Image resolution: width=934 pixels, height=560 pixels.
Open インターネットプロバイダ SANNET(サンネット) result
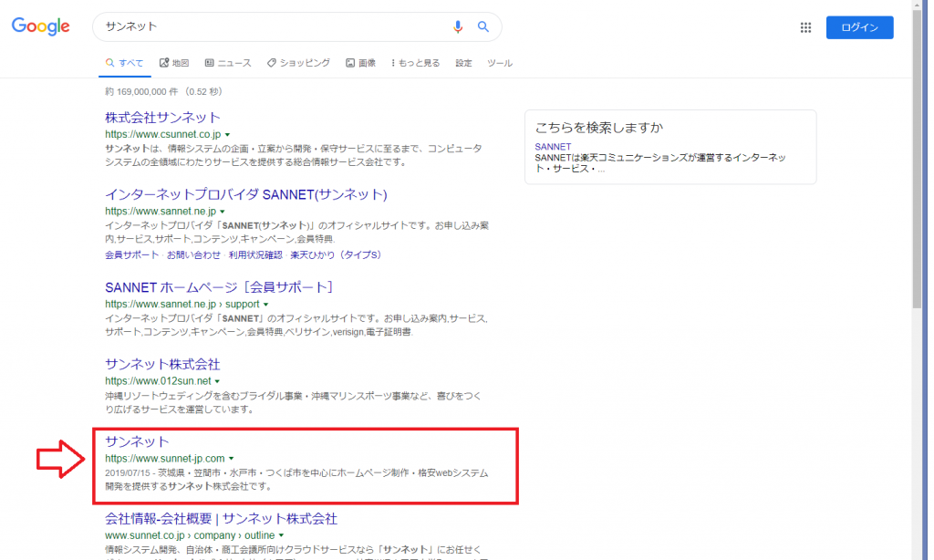(x=246, y=194)
